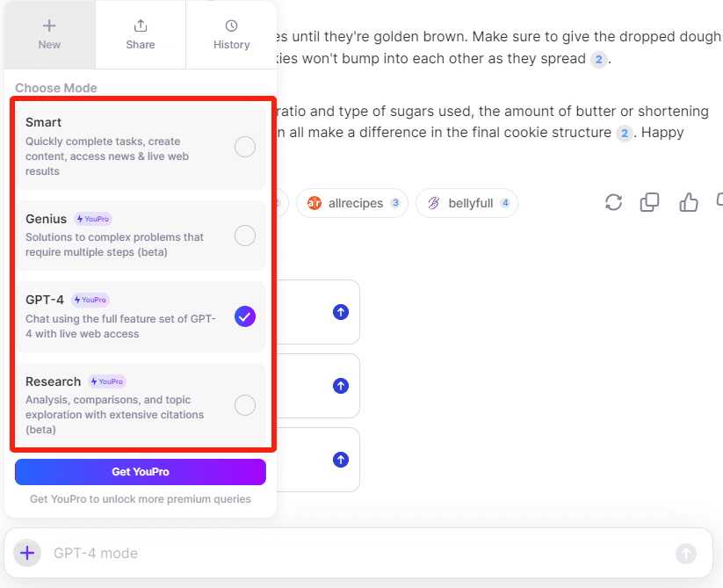Click the Get YouPro button
This screenshot has width=723, height=588.
[x=141, y=472]
